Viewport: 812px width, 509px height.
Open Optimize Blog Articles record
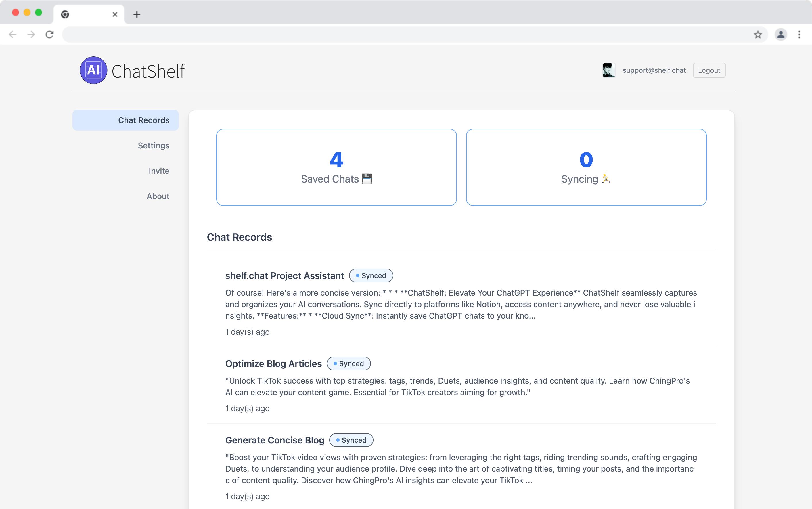pyautogui.click(x=273, y=363)
